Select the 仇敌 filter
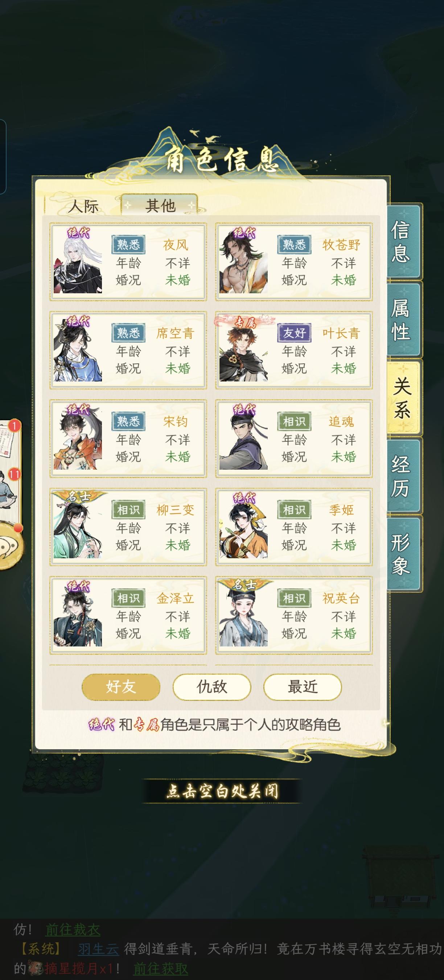The height and width of the screenshot is (980, 444). tap(212, 687)
